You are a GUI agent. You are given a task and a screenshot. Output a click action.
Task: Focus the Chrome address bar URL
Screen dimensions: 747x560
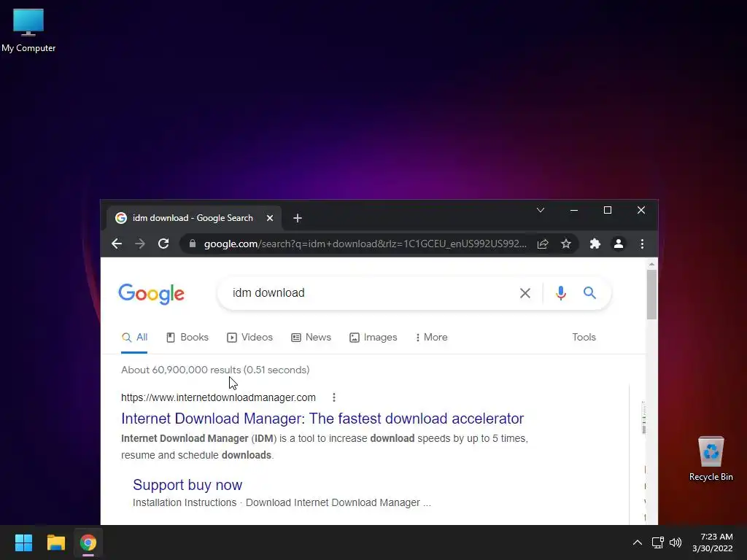pyautogui.click(x=365, y=244)
